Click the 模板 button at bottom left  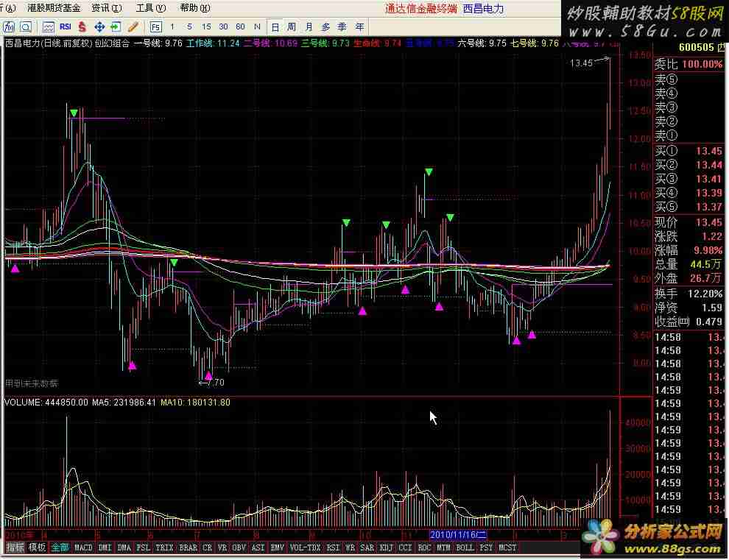point(37,547)
